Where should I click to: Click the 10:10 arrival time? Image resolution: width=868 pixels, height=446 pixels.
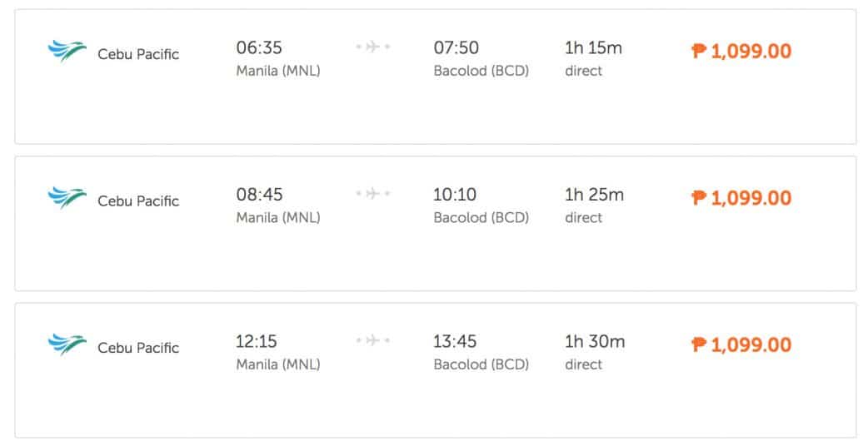click(456, 195)
